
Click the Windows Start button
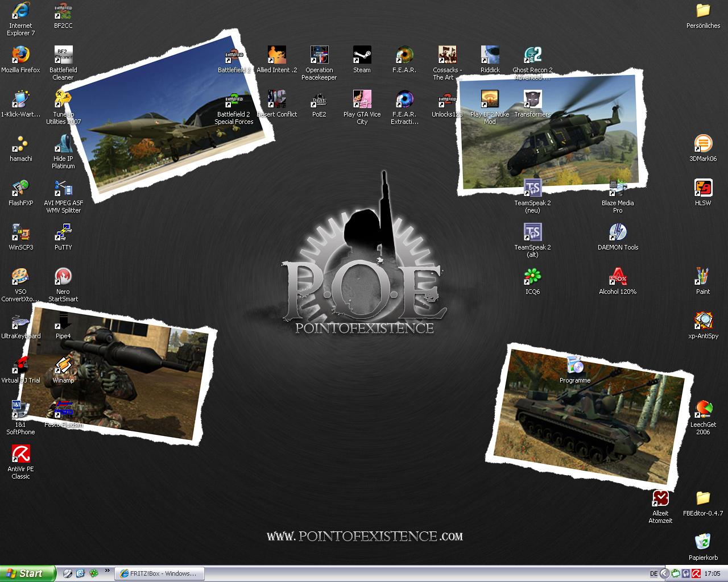click(28, 573)
